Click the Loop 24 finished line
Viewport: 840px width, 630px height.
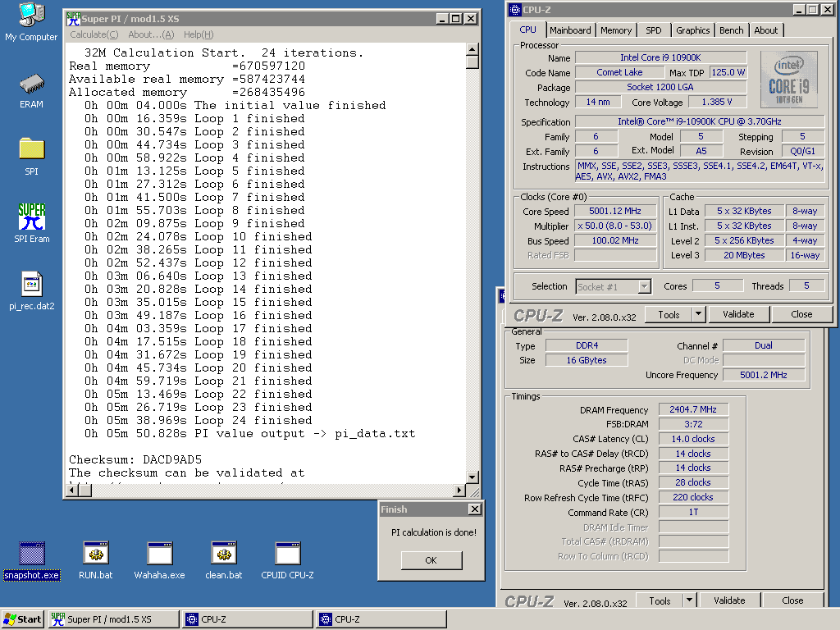tap(199, 421)
